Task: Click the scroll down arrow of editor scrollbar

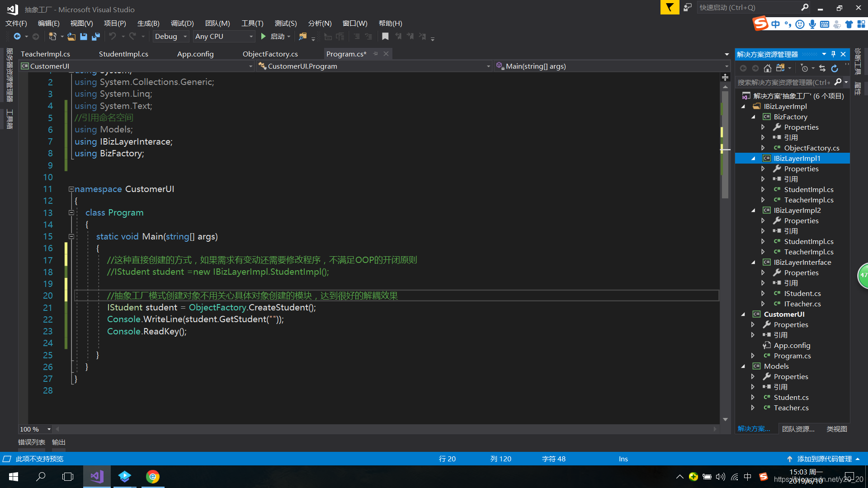Action: pos(725,420)
